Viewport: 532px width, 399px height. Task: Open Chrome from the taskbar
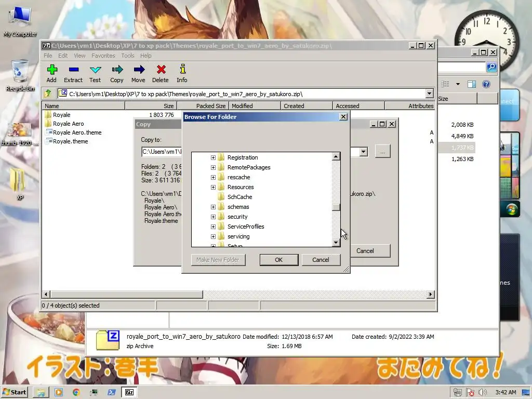76,392
